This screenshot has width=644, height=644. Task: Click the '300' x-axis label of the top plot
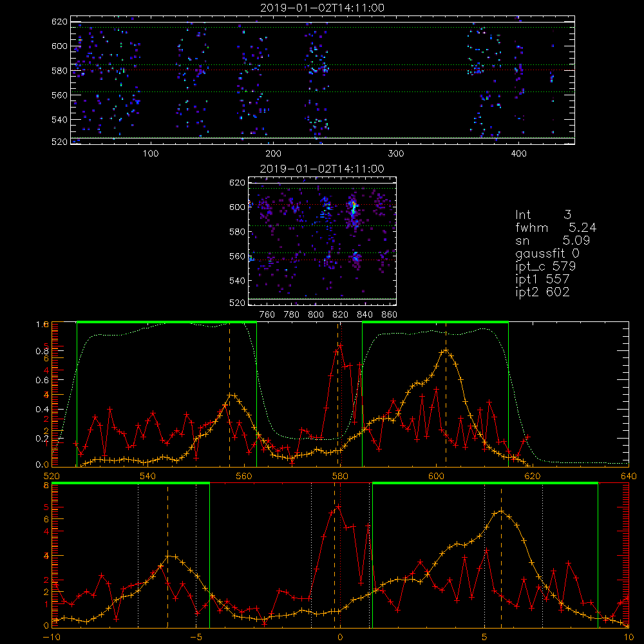pyautogui.click(x=396, y=153)
